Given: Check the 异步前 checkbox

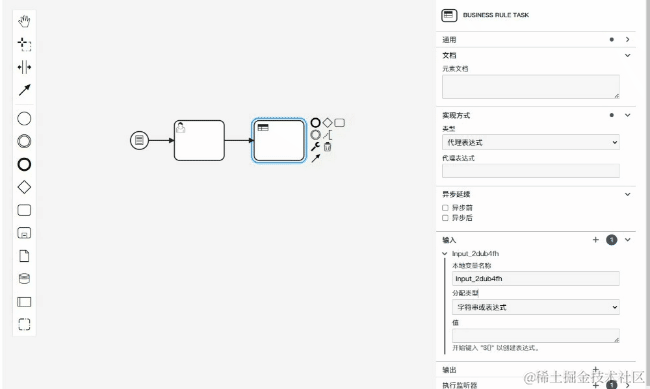Looking at the screenshot, I should pyautogui.click(x=445, y=207).
